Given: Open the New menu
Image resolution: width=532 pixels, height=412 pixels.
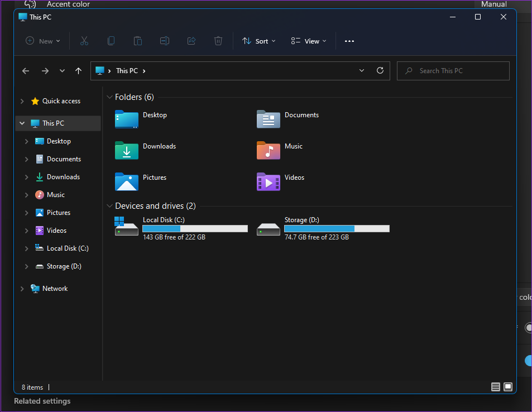Looking at the screenshot, I should tap(42, 41).
